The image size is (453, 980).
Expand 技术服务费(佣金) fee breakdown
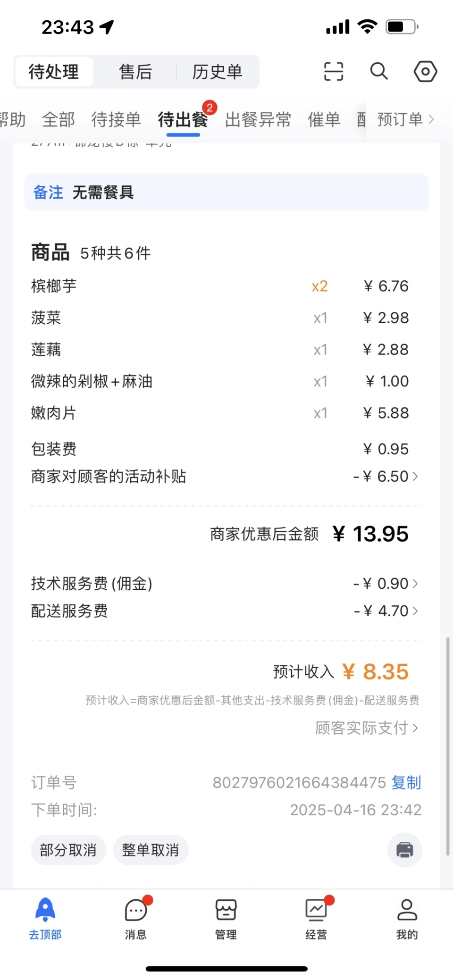386,584
